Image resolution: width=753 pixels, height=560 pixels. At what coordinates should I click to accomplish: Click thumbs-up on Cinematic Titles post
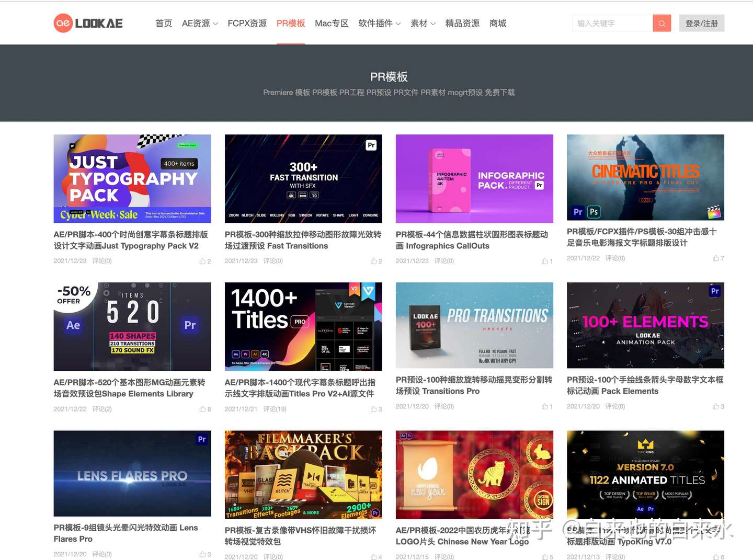click(718, 258)
